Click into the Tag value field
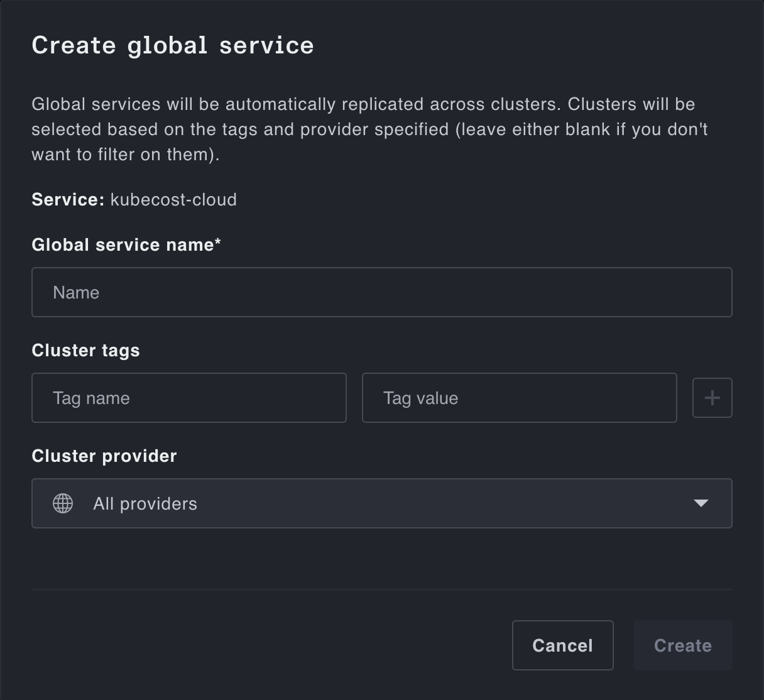 pos(519,398)
